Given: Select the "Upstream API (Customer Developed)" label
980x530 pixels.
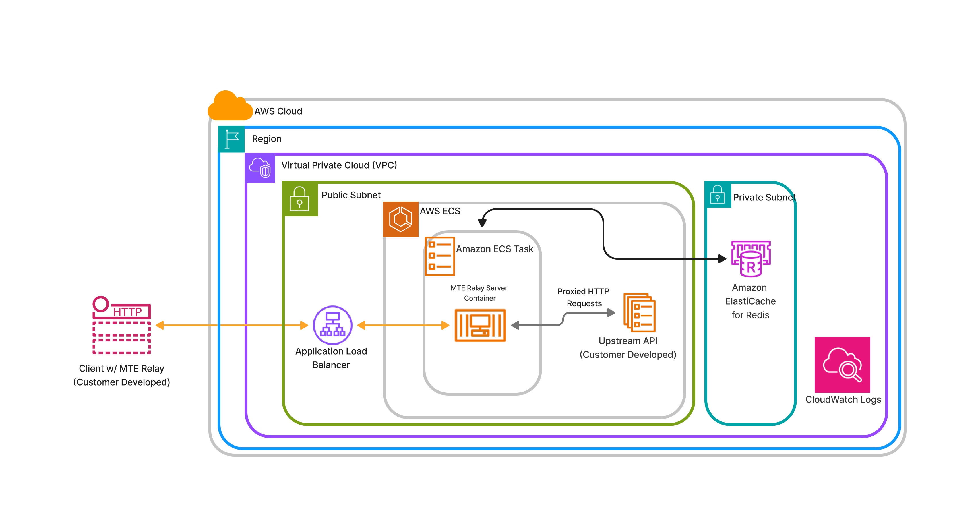Looking at the screenshot, I should 628,347.
